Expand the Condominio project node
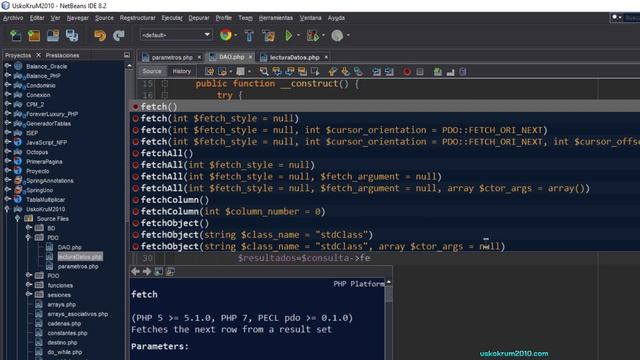The image size is (640, 360). click(7, 85)
